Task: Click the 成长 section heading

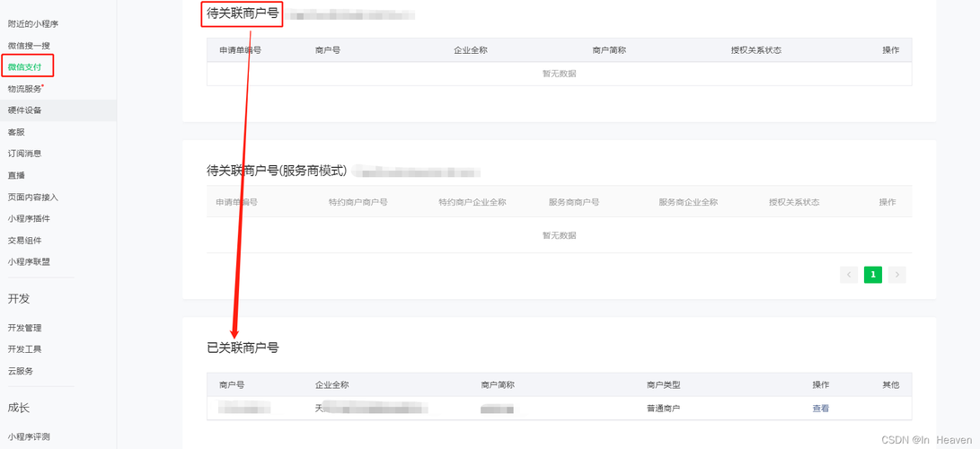Action: [x=19, y=408]
